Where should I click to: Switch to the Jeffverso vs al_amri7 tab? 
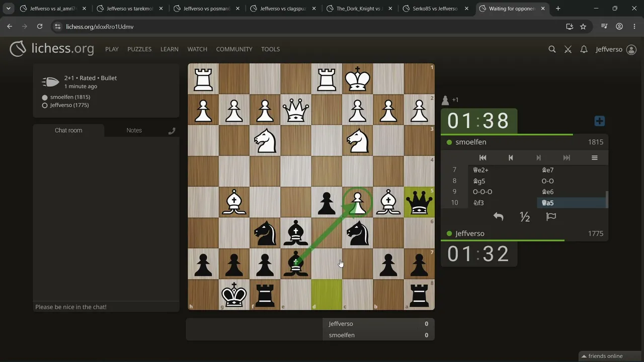pyautogui.click(x=52, y=9)
